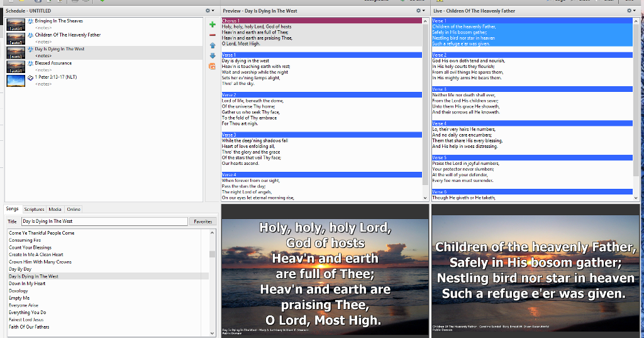Screen dimensions: 644x338
Task: Click the Live output slide image
Action: pos(536,273)
